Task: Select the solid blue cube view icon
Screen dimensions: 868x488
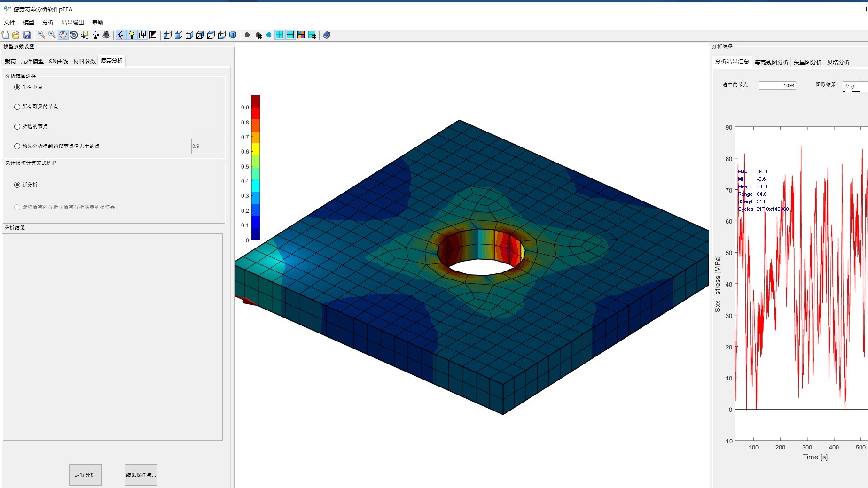Action: click(233, 35)
